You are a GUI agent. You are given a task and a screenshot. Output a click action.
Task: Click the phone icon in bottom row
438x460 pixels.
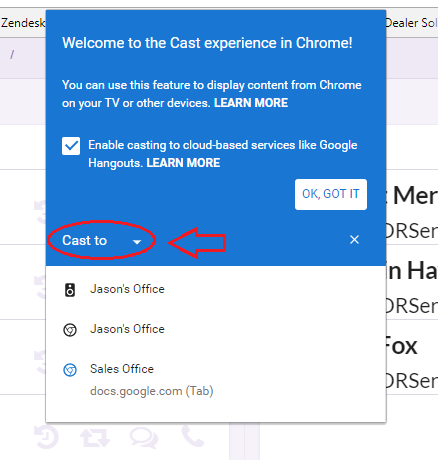[193, 436]
